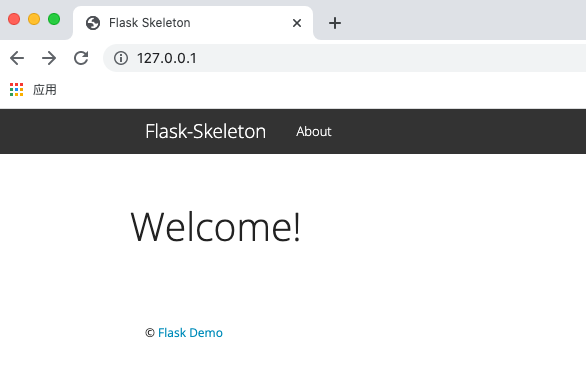
Task: Click the 应用 bookmarks label
Action: [44, 90]
